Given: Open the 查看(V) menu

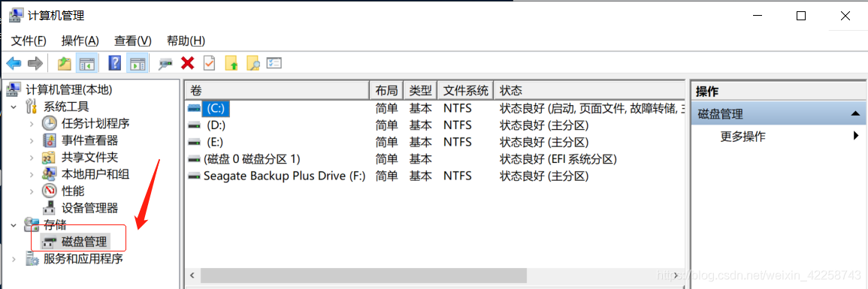Looking at the screenshot, I should pyautogui.click(x=133, y=41).
